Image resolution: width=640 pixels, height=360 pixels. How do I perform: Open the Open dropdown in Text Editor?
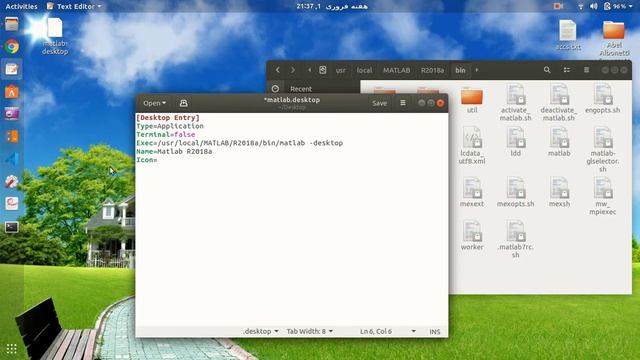point(154,103)
